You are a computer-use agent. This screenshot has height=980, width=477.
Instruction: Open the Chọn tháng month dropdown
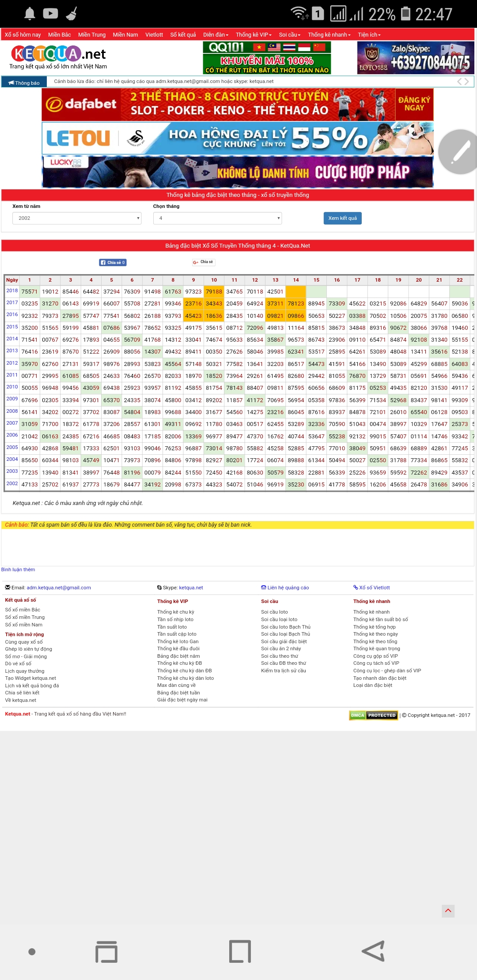tap(217, 218)
